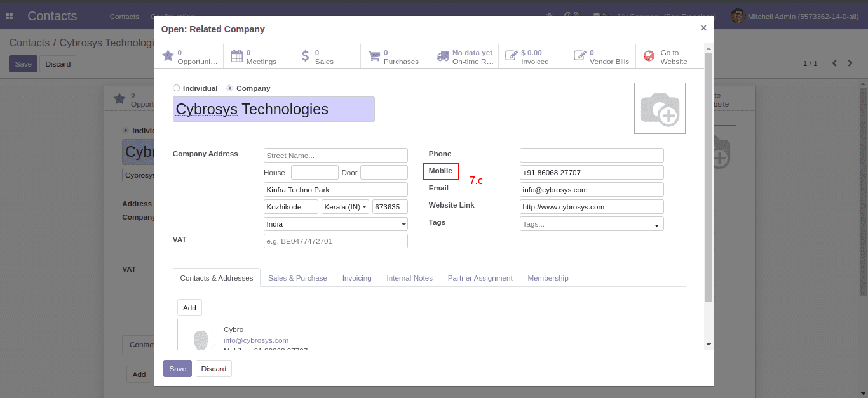Select the Company radio option in dialog
Screen dimensions: 868x398
[230, 88]
